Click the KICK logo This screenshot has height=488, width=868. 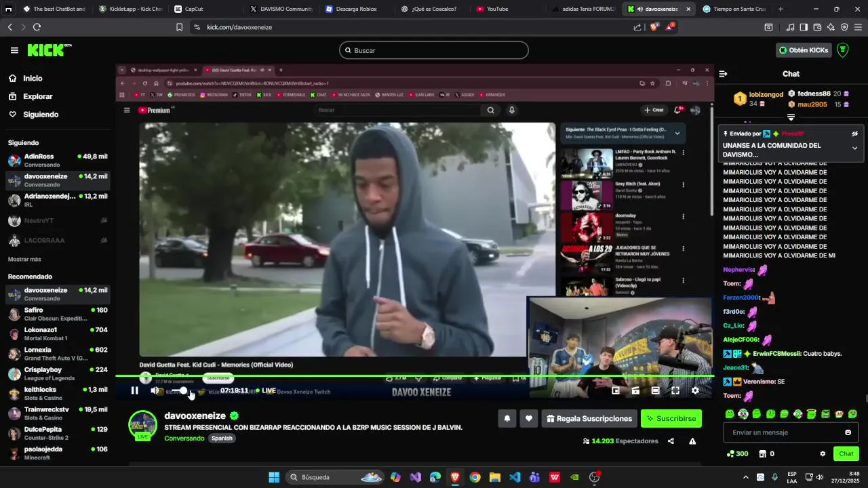50,50
